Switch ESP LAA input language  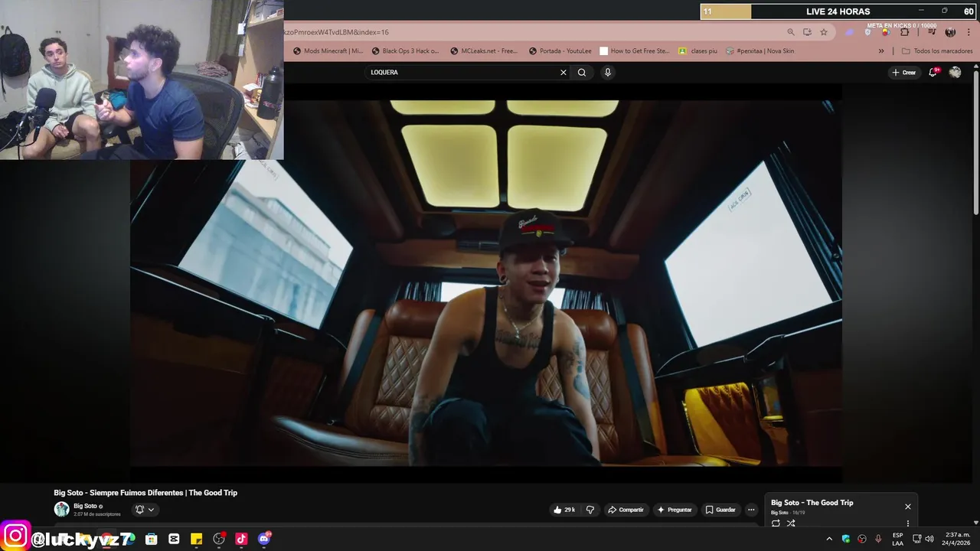click(x=897, y=539)
